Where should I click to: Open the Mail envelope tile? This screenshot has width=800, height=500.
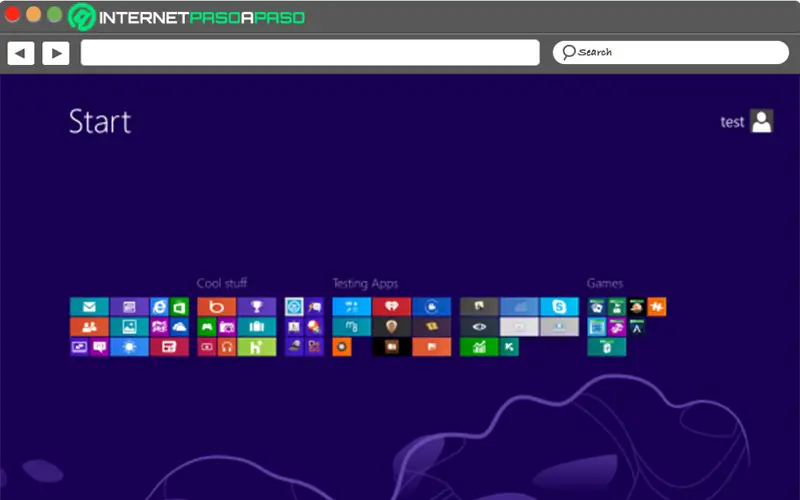coord(89,307)
